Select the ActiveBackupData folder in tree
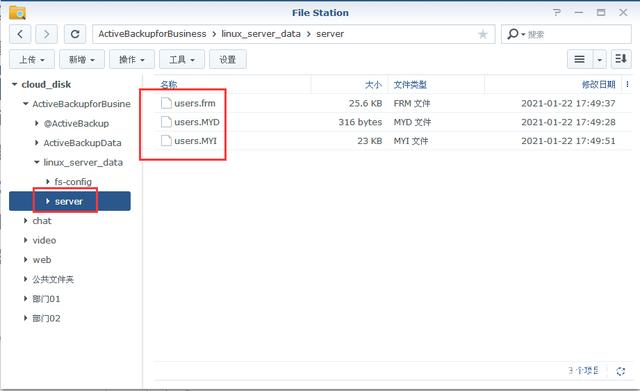The width and height of the screenshot is (640, 391). pyautogui.click(x=82, y=143)
